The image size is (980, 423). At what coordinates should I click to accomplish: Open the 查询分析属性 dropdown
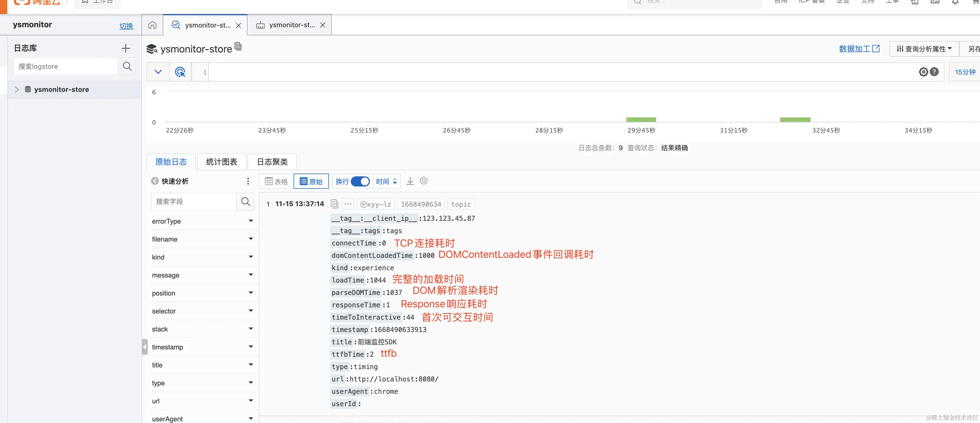pyautogui.click(x=924, y=49)
